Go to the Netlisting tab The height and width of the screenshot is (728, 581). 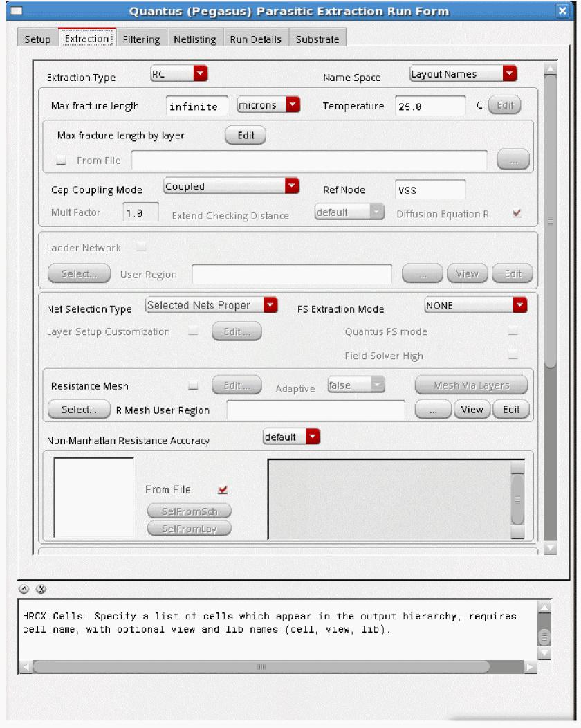pyautogui.click(x=195, y=39)
